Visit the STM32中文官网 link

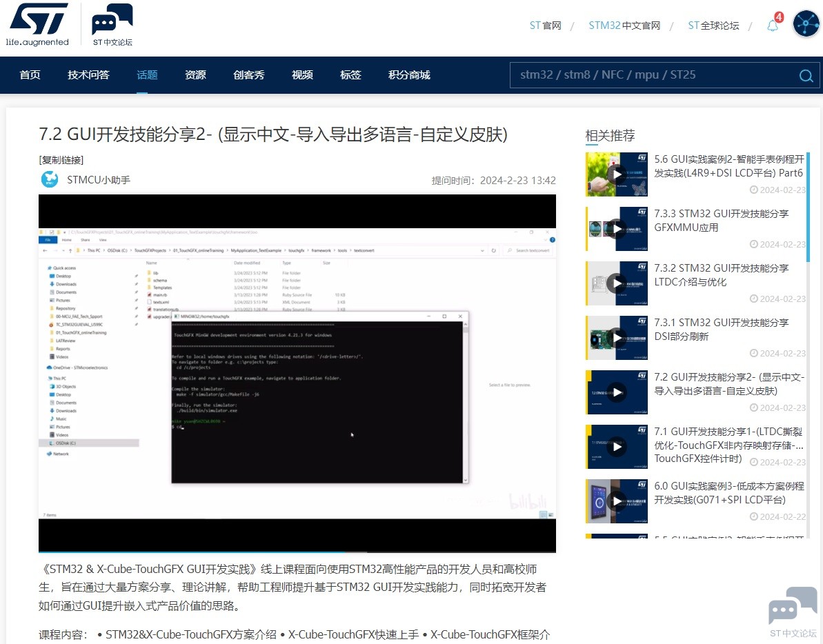click(x=624, y=26)
